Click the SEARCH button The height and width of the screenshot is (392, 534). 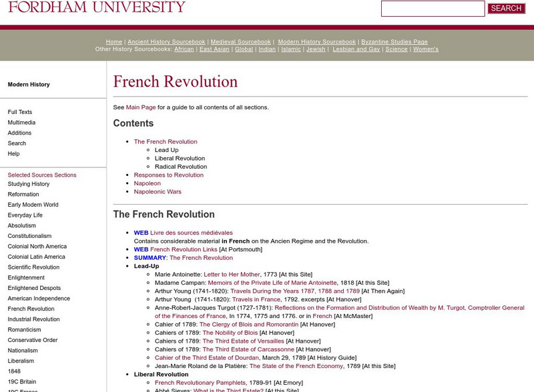point(505,8)
